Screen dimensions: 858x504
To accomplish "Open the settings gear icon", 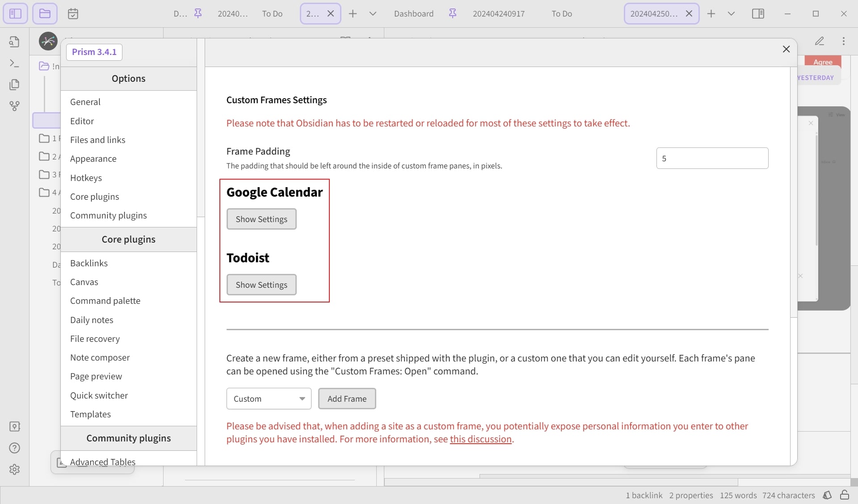I will (x=14, y=469).
